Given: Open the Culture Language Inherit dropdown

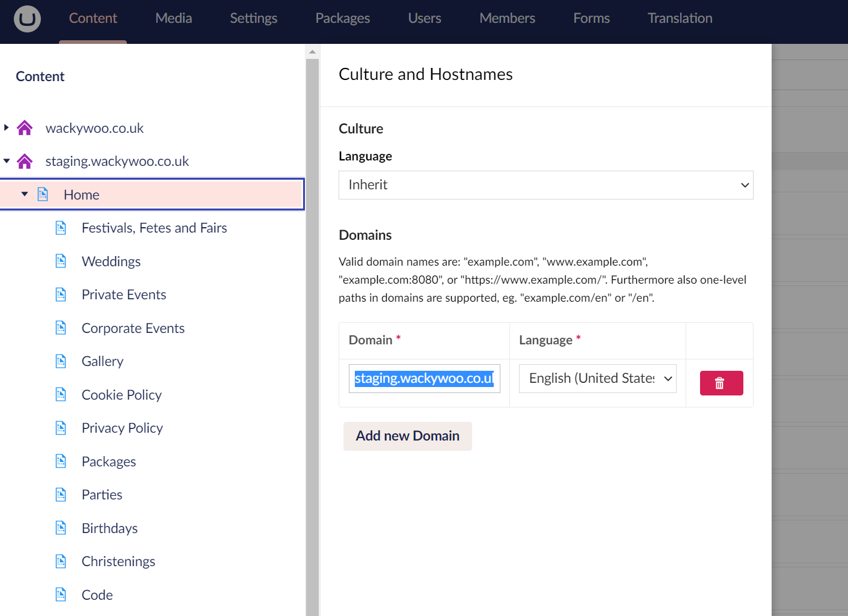Looking at the screenshot, I should [545, 185].
